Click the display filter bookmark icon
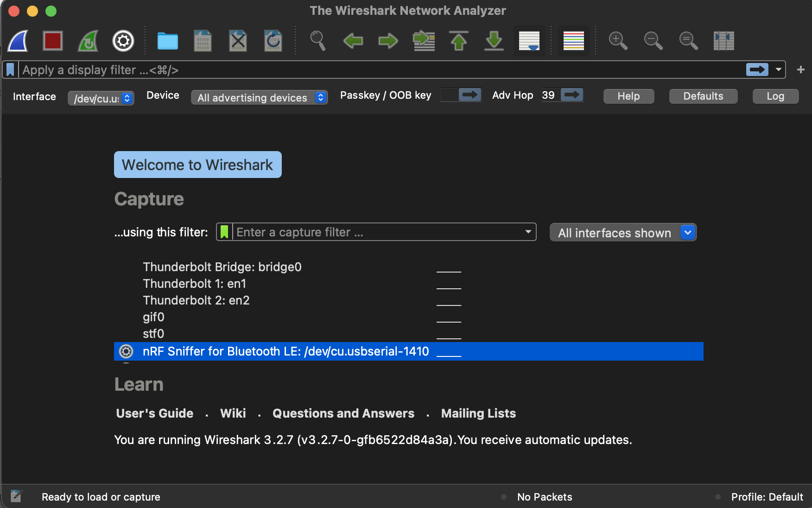The height and width of the screenshot is (508, 812). 10,70
